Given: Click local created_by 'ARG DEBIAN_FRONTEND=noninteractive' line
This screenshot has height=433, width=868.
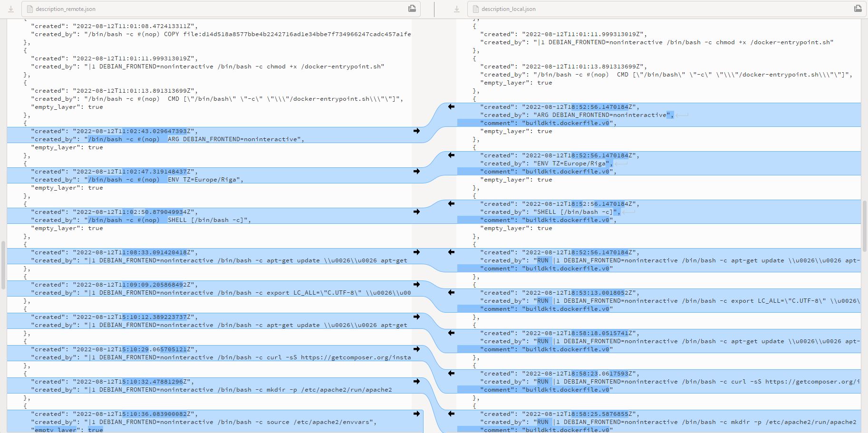Looking at the screenshot, I should [577, 115].
